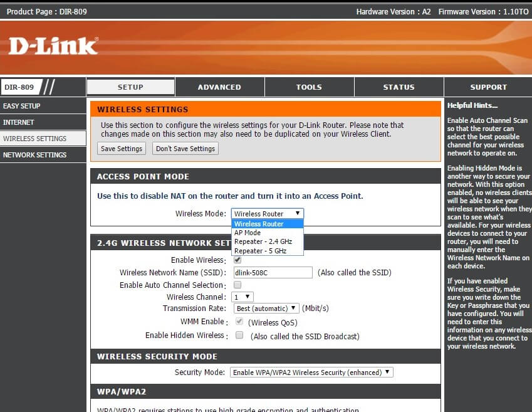The width and height of the screenshot is (532, 412).
Task: Open the Security Mode dropdown
Action: point(311,372)
